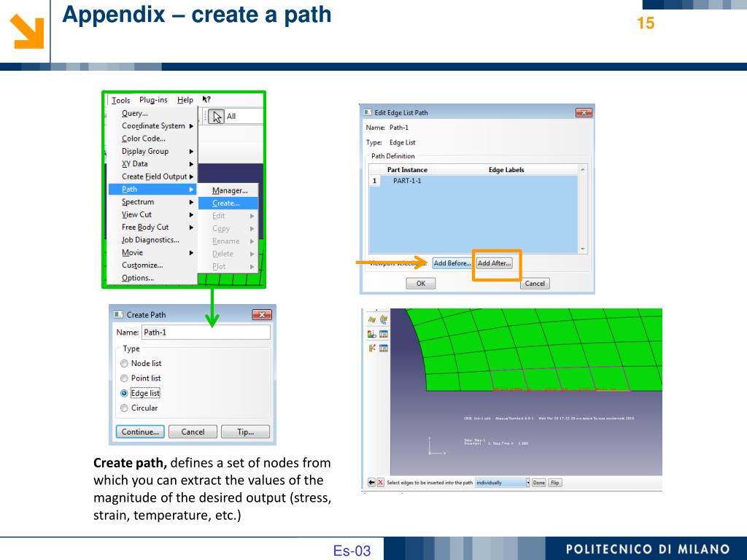Viewport: 747px width, 560px height.
Task: Select the Point list radio button
Action: pyautogui.click(x=124, y=378)
